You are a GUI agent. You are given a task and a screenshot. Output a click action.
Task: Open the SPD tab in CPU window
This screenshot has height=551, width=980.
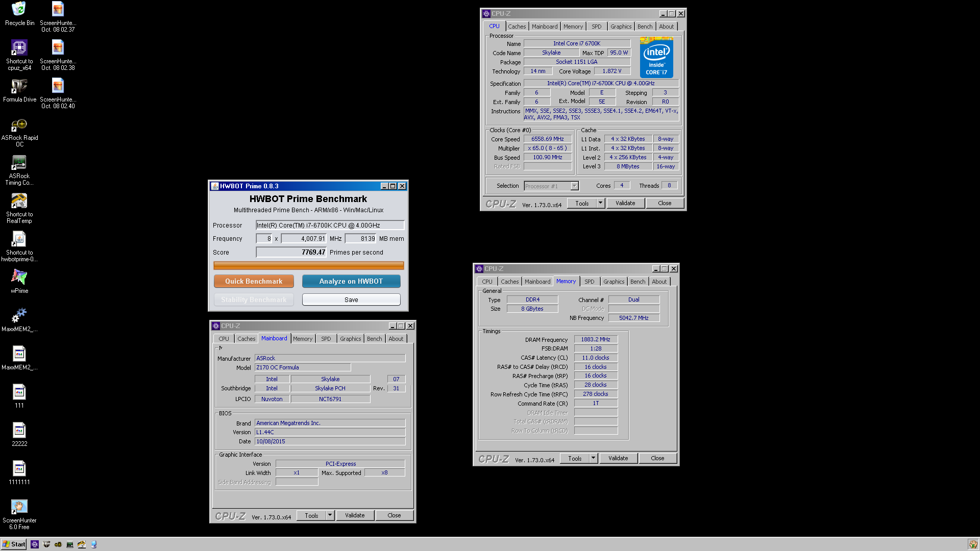point(596,27)
